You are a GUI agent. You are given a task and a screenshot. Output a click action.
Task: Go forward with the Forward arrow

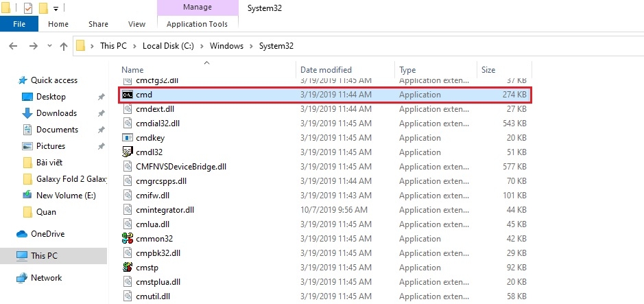tap(34, 46)
